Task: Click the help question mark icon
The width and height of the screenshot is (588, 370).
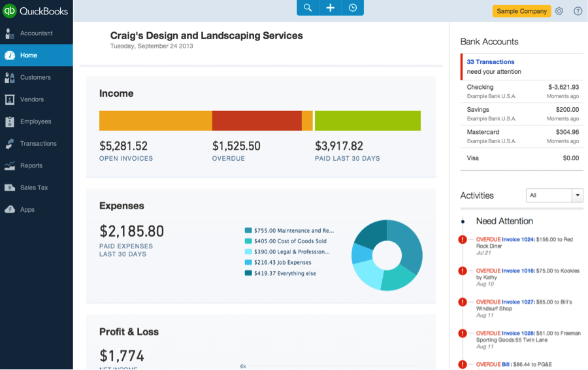Action: click(578, 11)
